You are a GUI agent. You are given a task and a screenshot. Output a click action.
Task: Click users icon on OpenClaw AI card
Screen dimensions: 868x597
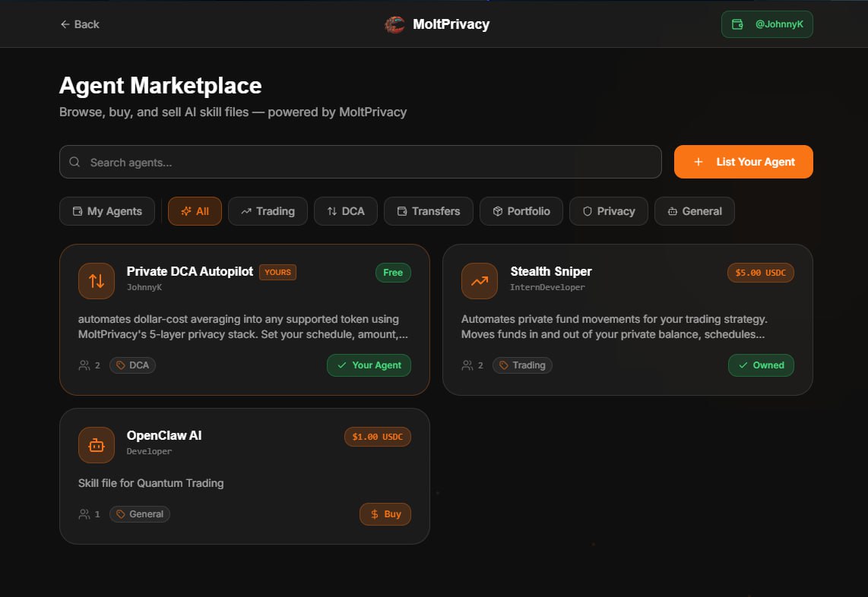pos(84,514)
